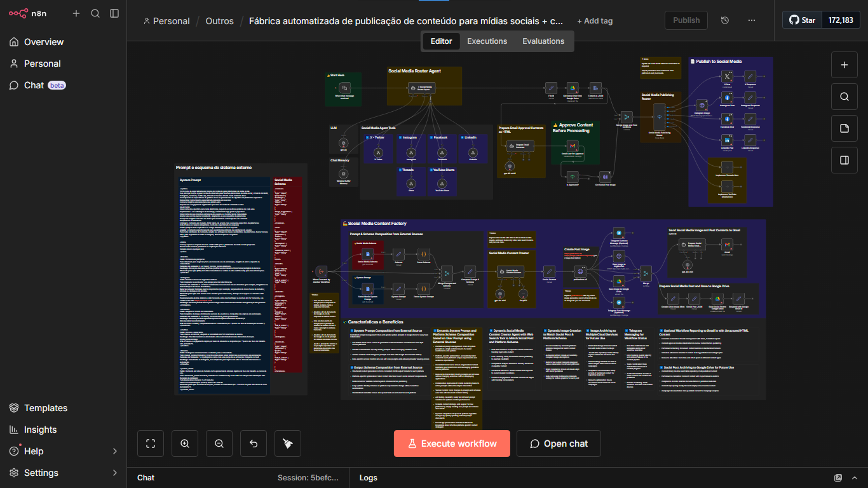
Task: Select the zoom-in tool on the canvas toolbar
Action: (185, 443)
